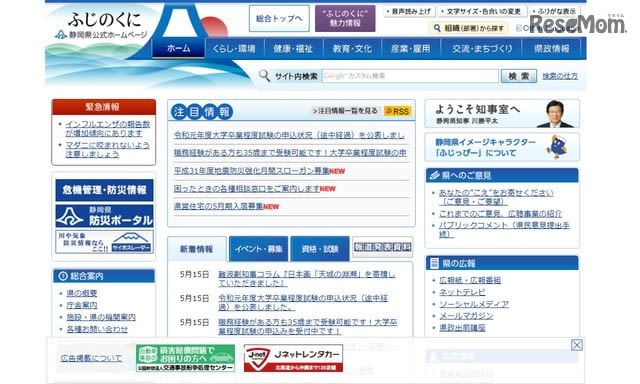Open 注目情報一覧を見る link
The width and height of the screenshot is (640, 384).
345,111
